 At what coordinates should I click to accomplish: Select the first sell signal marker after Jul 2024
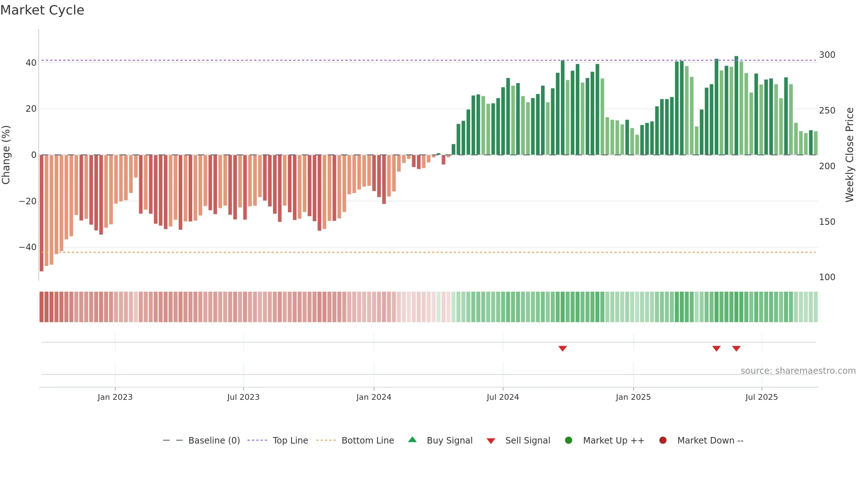pos(562,348)
